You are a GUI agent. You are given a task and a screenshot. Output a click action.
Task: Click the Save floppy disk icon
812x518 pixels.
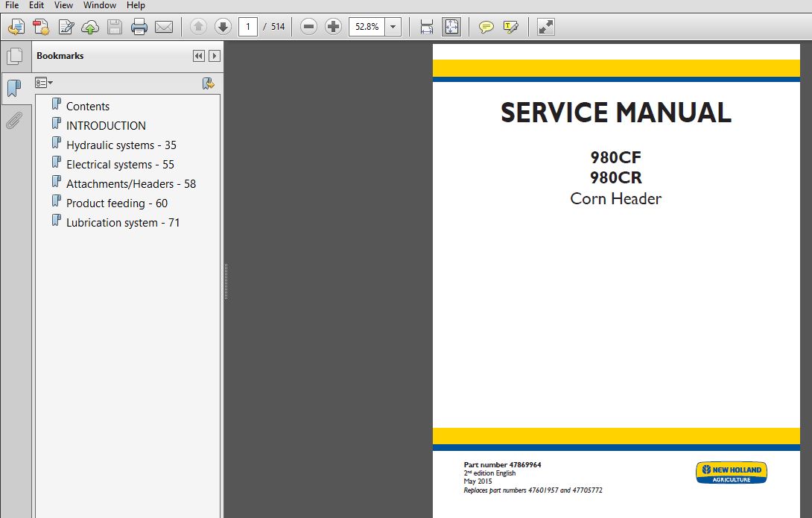[115, 26]
